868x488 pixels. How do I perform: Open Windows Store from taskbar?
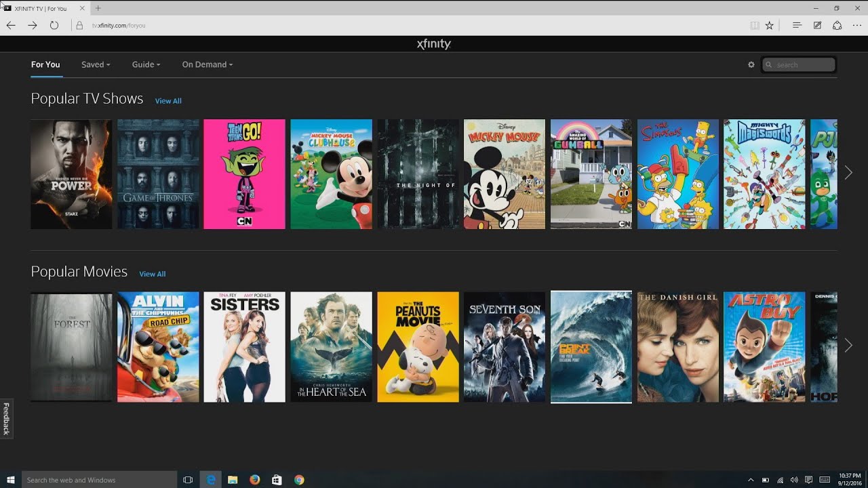277,480
